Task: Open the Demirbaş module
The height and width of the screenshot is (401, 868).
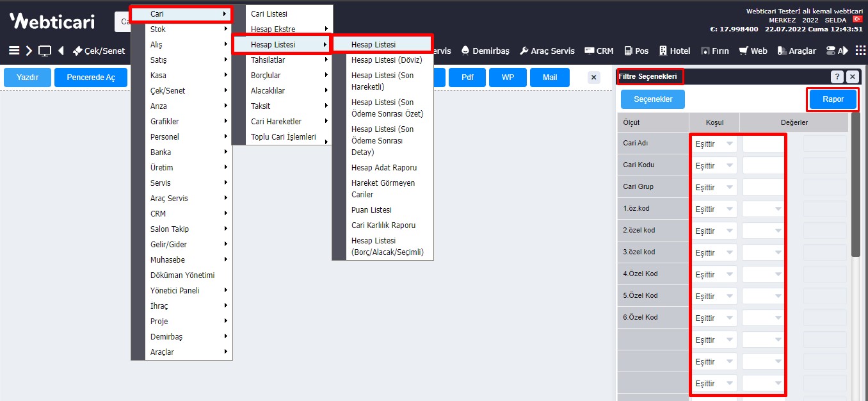Action: click(485, 51)
